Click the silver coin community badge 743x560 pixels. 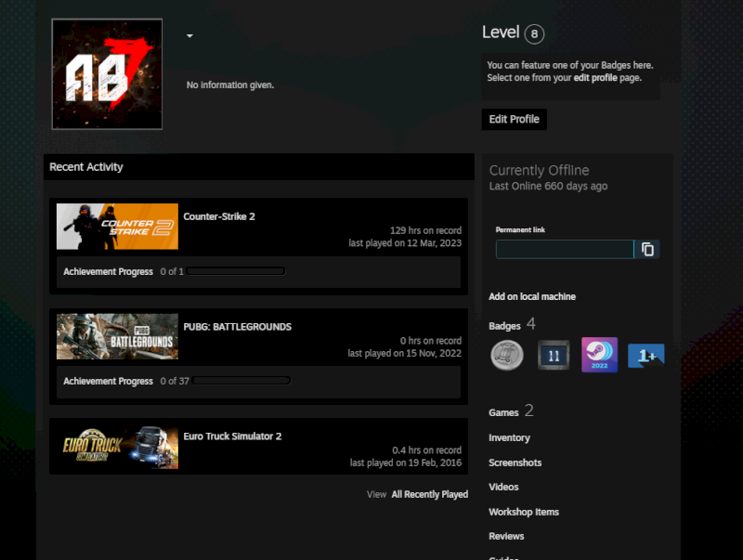click(507, 355)
